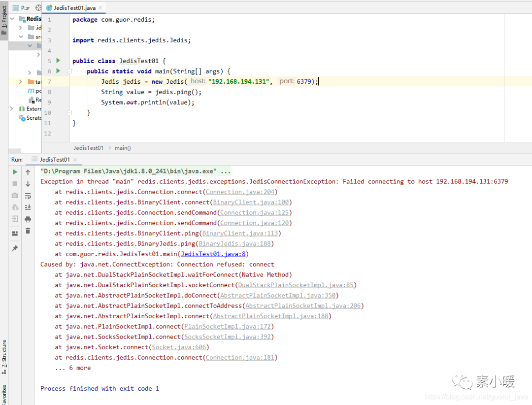Fold the main method at line 6

[x=69, y=71]
